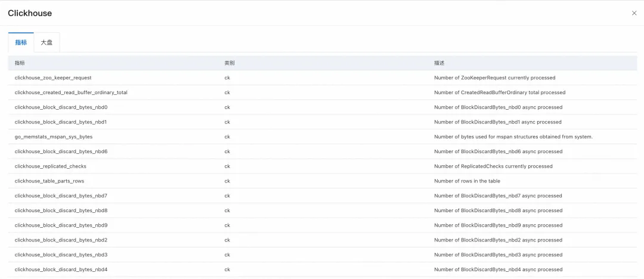Click clickhouse_block_discard_bytes_nbd9 metric name
Viewport: 644px width, 279px height.
(61, 225)
